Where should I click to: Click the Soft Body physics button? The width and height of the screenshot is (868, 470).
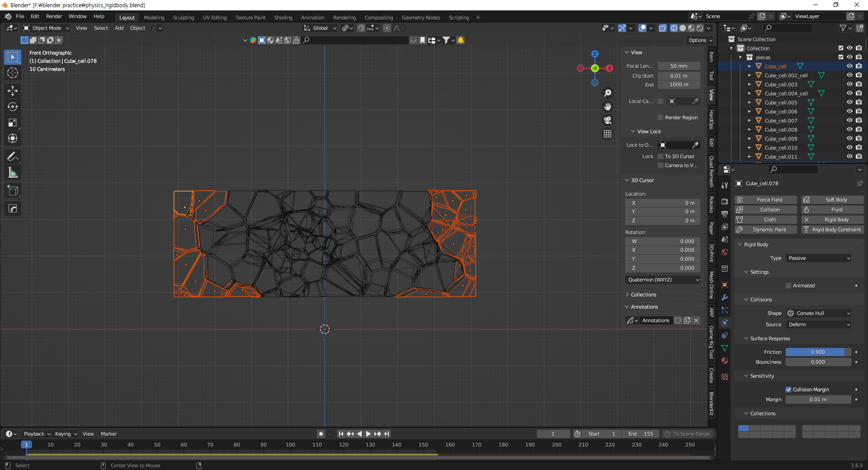click(832, 200)
